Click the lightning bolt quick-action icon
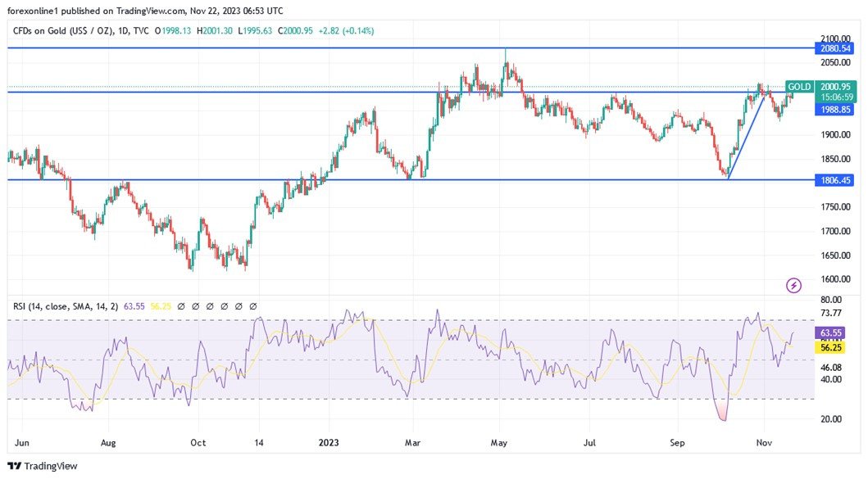The width and height of the screenshot is (868, 479). [793, 285]
